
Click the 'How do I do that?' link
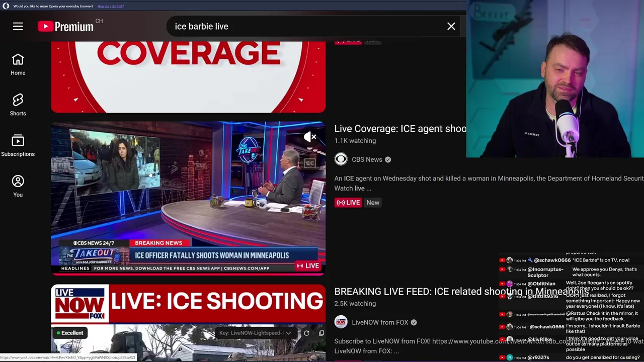[110, 6]
